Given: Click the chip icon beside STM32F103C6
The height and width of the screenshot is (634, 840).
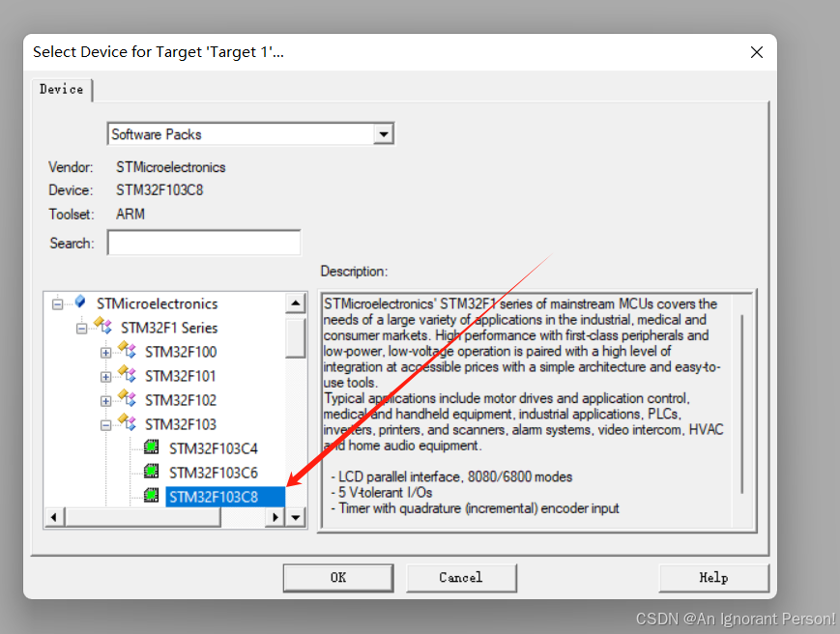Looking at the screenshot, I should click(x=152, y=471).
